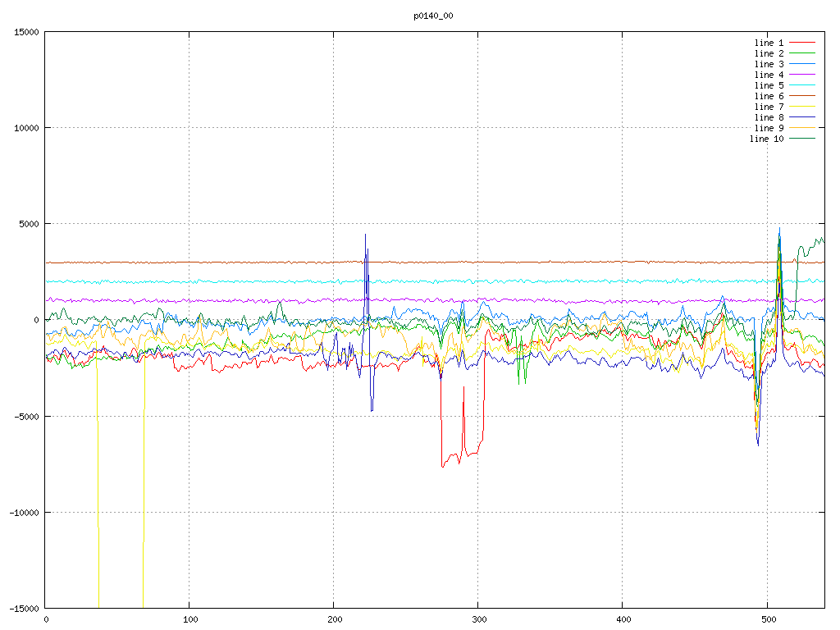Select the 10000 y-axis tick label

(x=25, y=128)
